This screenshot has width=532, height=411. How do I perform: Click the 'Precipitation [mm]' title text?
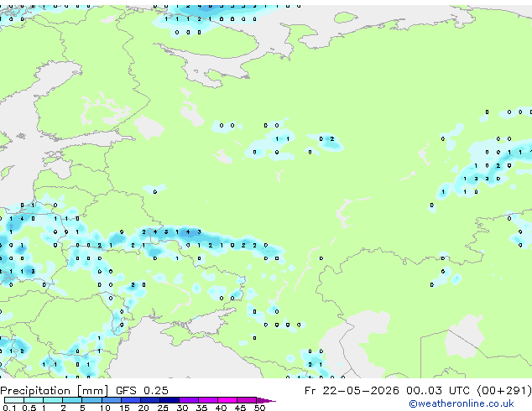[55, 391]
